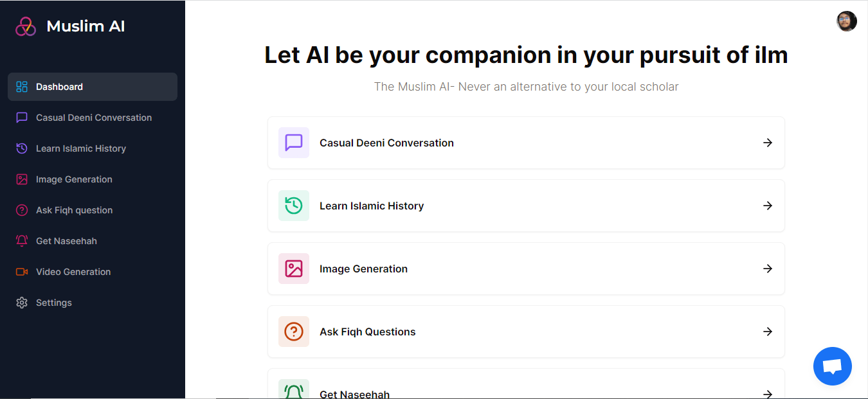Click the arrow on Casual Deeni Conversation card
This screenshot has height=399, width=868.
(768, 143)
